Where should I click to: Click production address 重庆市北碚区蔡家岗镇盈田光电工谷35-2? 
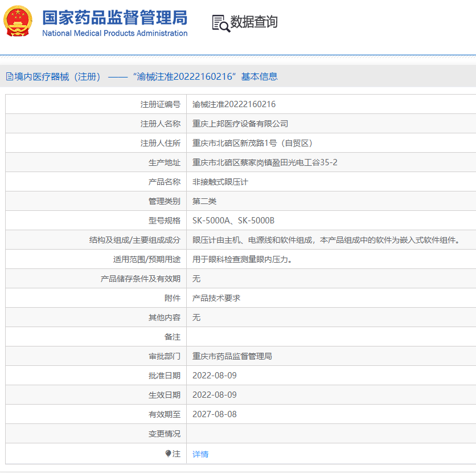pos(265,162)
